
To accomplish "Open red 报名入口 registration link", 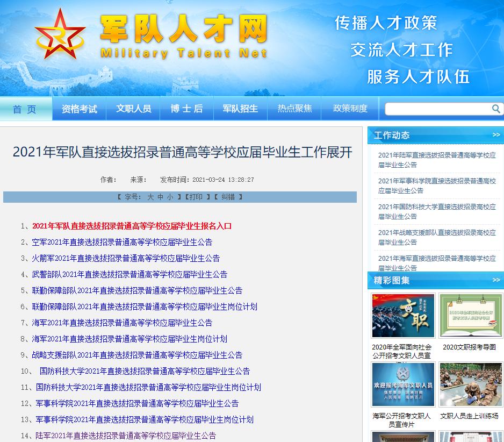I will [132, 226].
